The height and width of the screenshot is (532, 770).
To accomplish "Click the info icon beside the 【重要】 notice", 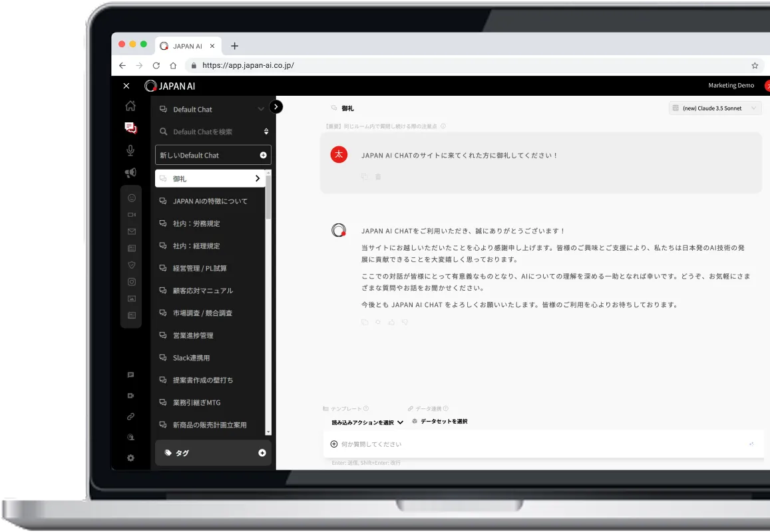I will click(x=443, y=126).
